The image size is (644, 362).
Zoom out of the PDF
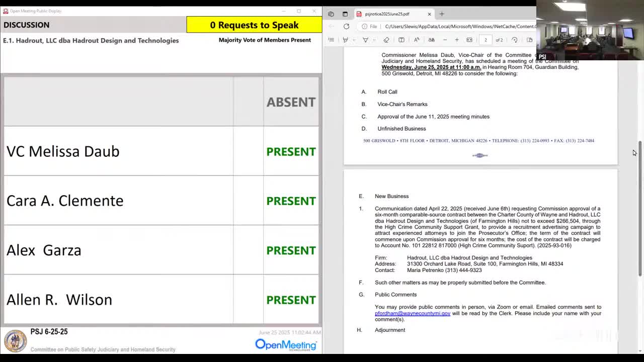pyautogui.click(x=445, y=40)
